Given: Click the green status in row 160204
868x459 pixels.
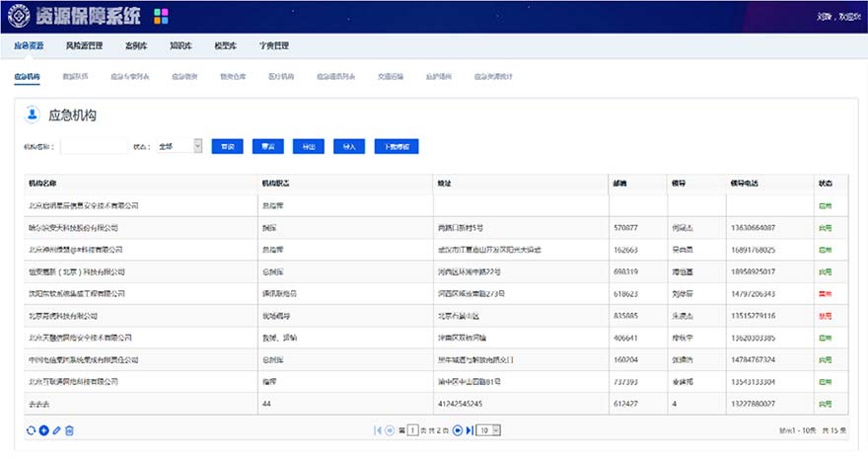Looking at the screenshot, I should [825, 360].
